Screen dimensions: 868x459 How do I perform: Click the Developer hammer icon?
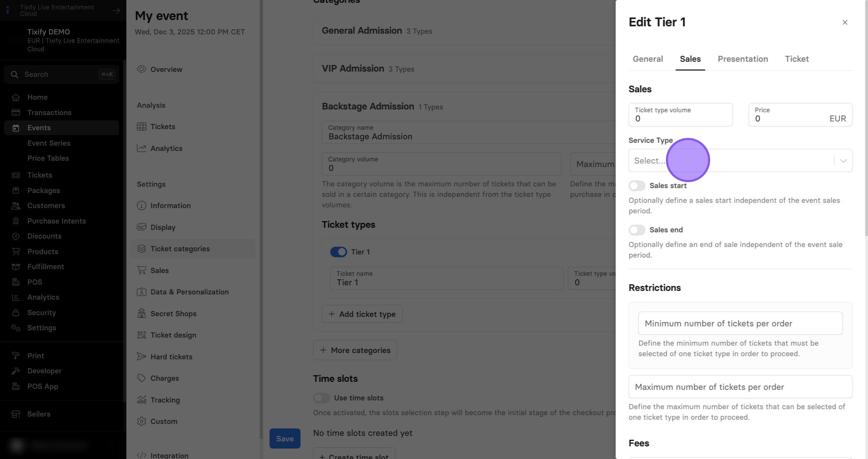point(15,371)
